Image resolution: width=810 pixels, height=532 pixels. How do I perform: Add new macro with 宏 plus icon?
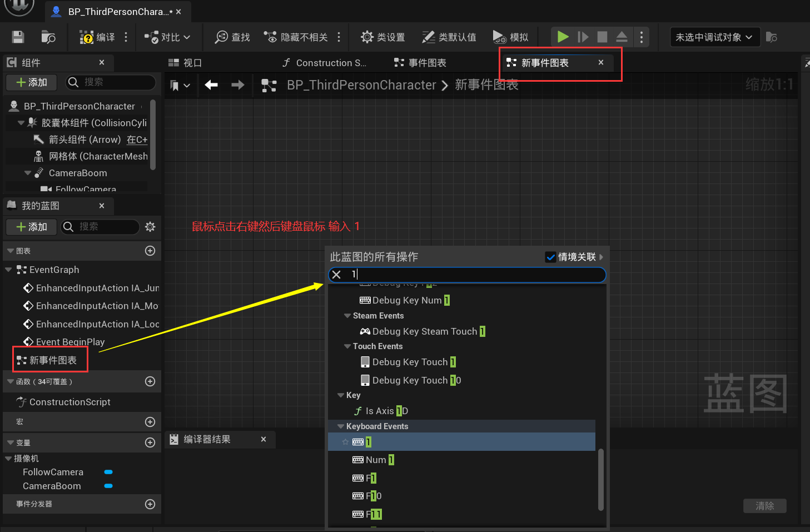(x=150, y=422)
